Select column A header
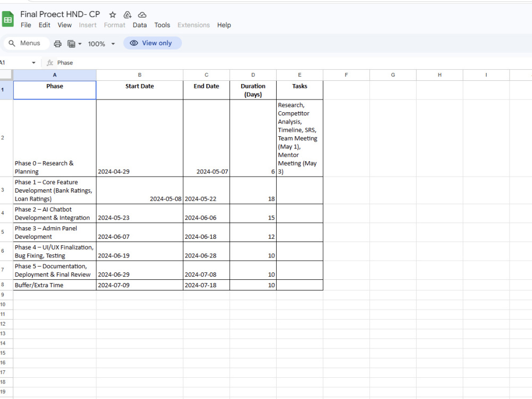 55,75
